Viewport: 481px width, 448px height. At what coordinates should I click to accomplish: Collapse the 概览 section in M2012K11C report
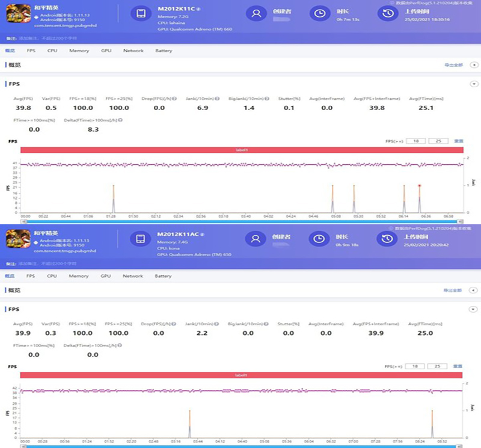point(474,65)
